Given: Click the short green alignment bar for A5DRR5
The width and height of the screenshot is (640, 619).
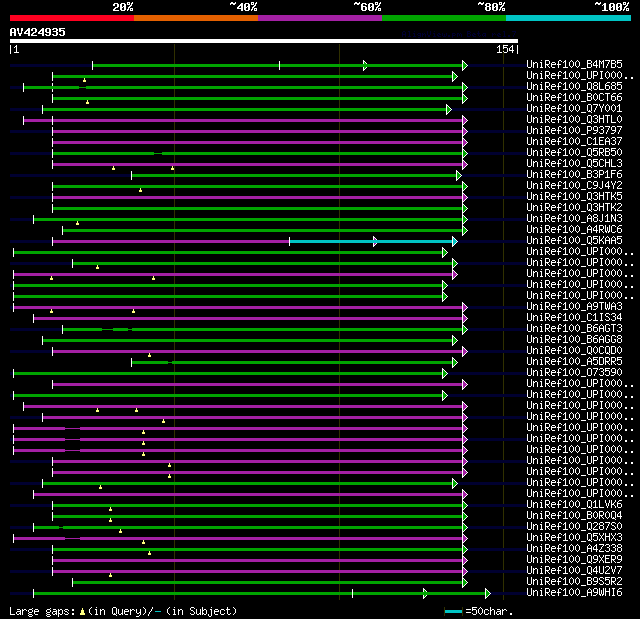Looking at the screenshot, I should 292,362.
